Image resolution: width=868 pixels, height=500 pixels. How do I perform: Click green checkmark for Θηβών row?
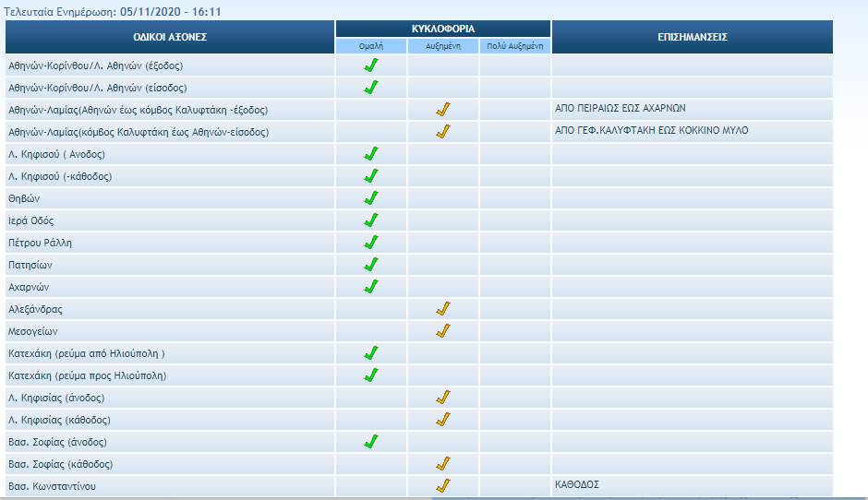[x=371, y=198]
